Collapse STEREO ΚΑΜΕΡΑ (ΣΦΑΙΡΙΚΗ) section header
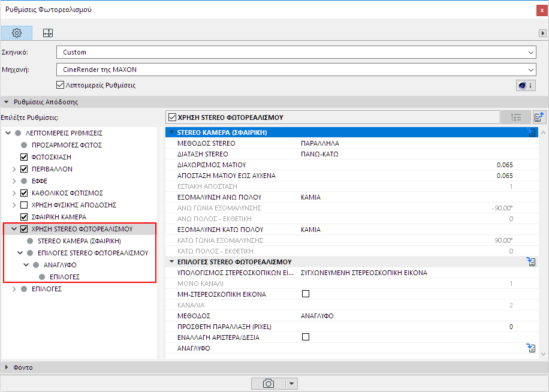This screenshot has width=549, height=392. click(x=171, y=132)
